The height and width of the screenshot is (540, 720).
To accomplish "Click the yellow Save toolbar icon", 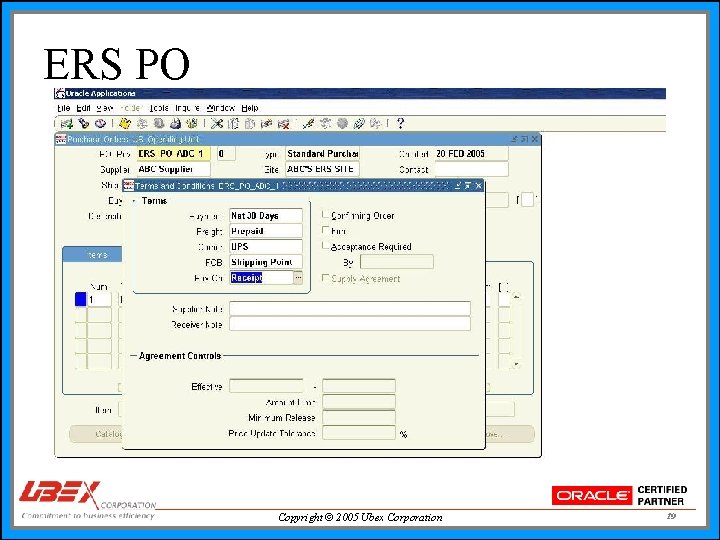I will 125,123.
